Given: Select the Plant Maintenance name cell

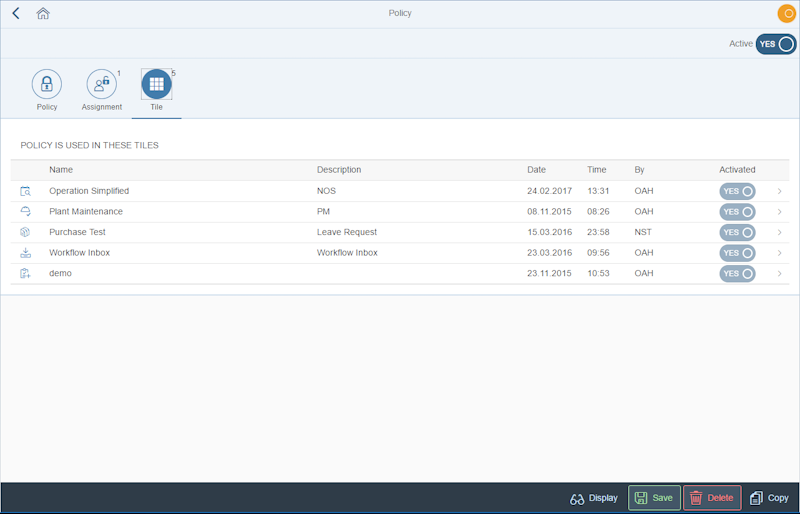Looking at the screenshot, I should 86,211.
